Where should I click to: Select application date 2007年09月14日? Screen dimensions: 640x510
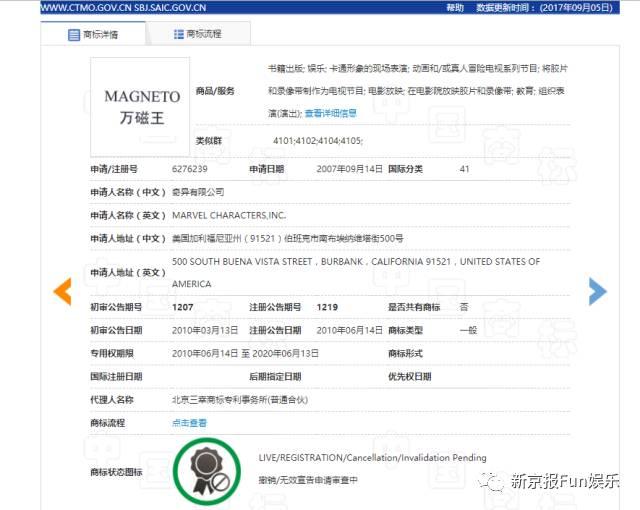(x=350, y=169)
